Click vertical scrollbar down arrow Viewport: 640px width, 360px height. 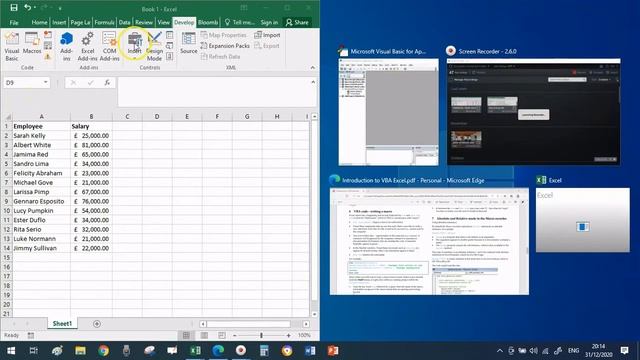[x=314, y=314]
